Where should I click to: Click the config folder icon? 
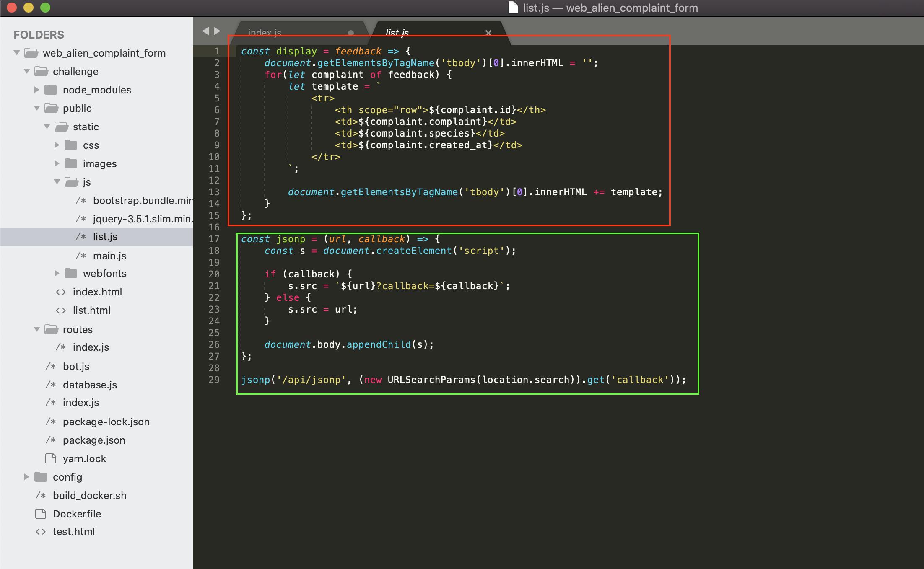point(41,477)
